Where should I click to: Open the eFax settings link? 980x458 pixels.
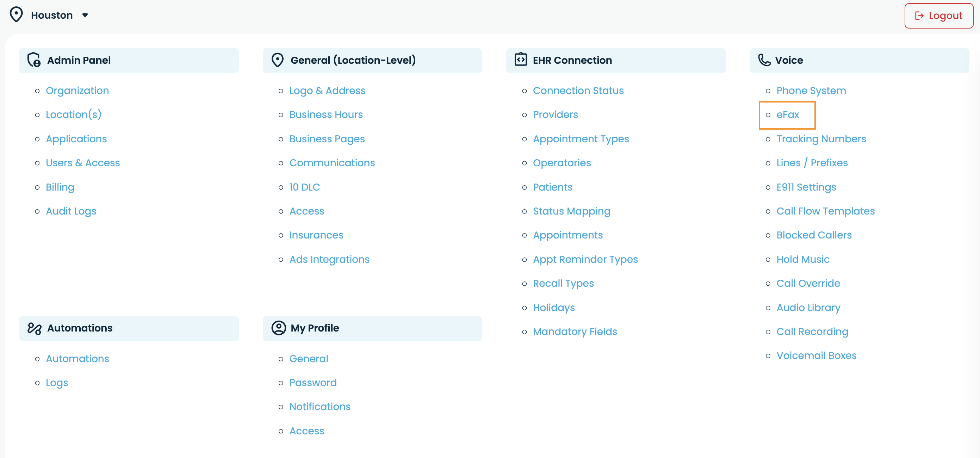(788, 114)
